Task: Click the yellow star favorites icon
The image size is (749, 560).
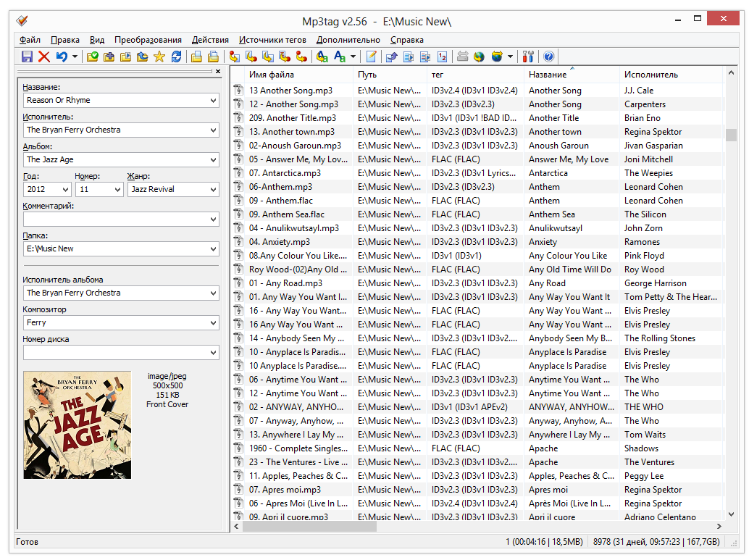Action: pos(159,57)
